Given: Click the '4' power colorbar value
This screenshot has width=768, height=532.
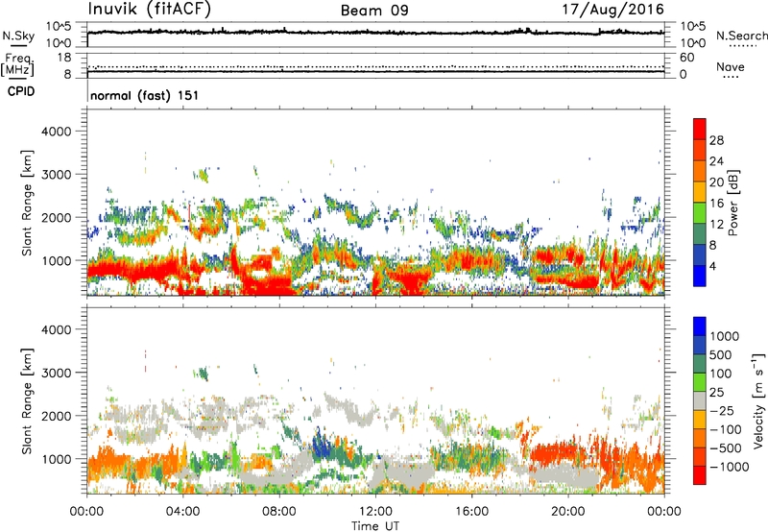Looking at the screenshot, I should click(x=713, y=266).
